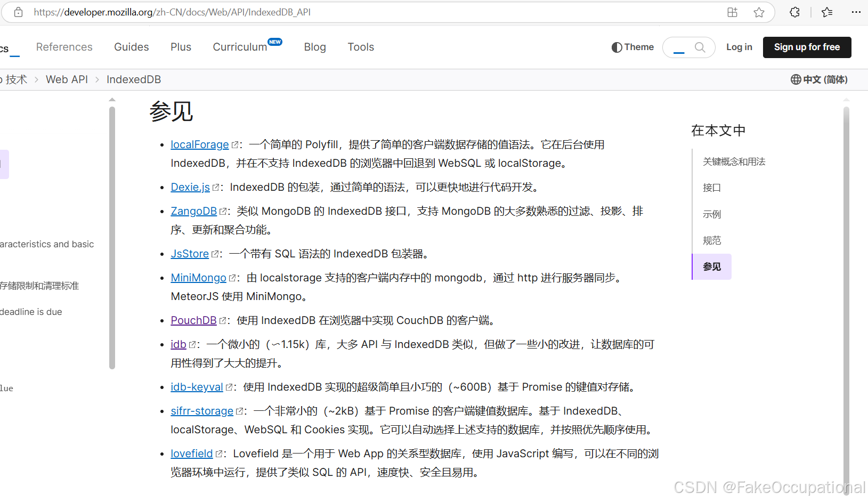Select 参见 in the table of contents
Viewport: 868px width, 502px height.
712,266
